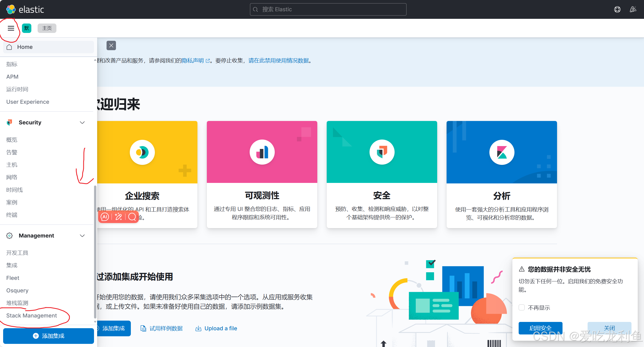Open 案例 nav item
Image resolution: width=644 pixels, height=347 pixels.
click(12, 203)
